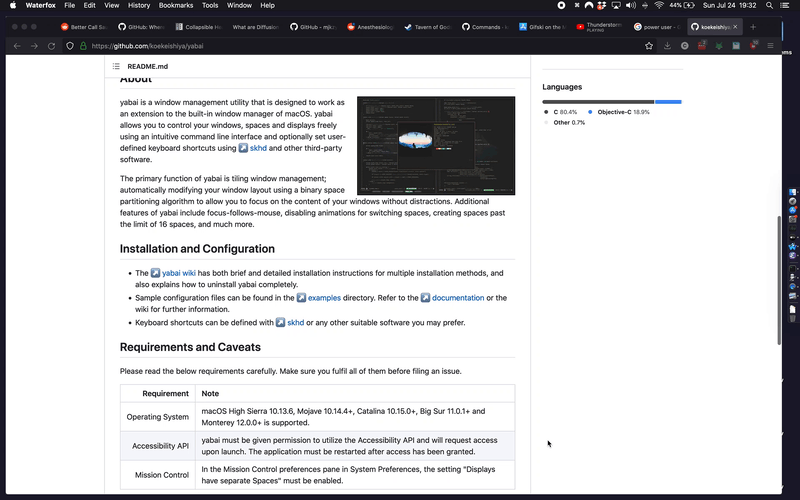The height and width of the screenshot is (500, 800).
Task: Open the AirPlay display menu bar icon
Action: coord(616,5)
